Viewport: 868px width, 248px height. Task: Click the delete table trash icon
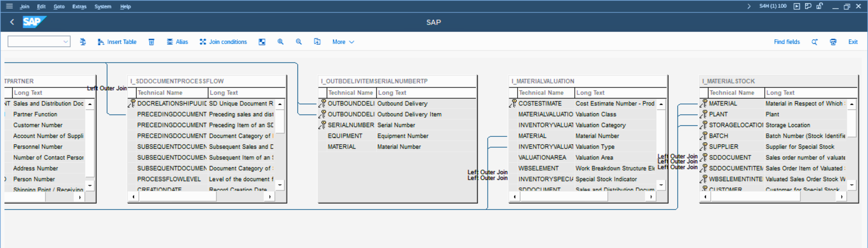click(152, 42)
